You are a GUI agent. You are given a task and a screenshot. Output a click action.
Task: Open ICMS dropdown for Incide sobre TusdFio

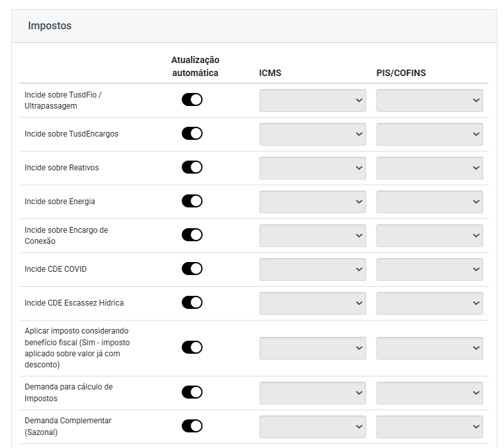coord(312,101)
